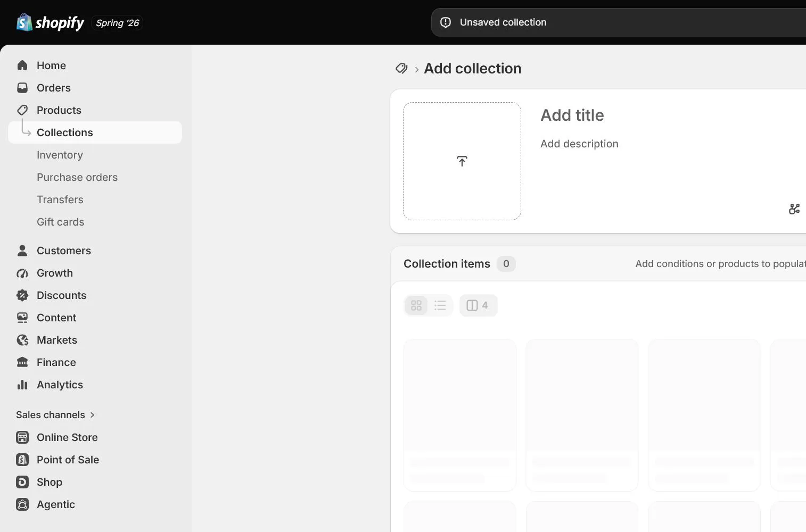Click the Unsaved collection text
806x532 pixels.
pyautogui.click(x=503, y=22)
